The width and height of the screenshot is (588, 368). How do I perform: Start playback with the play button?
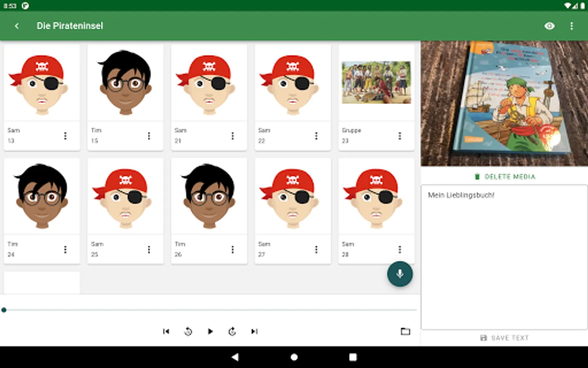tap(210, 331)
